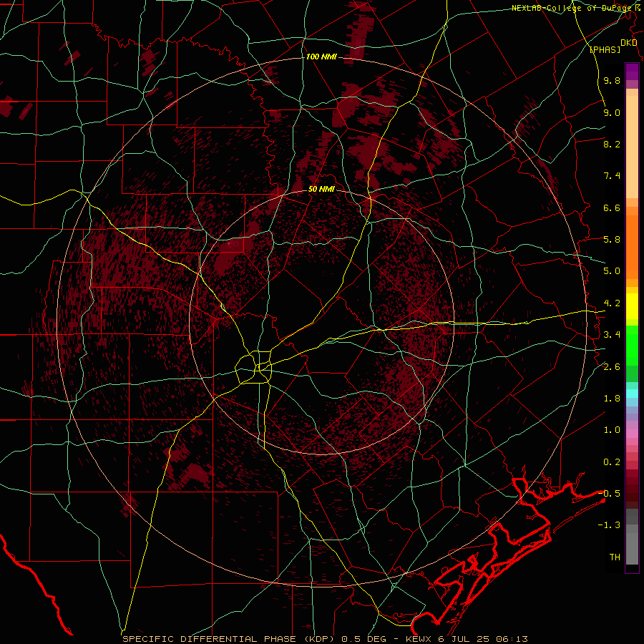Pick the gray segment of the color scale
This screenshot has width=644, height=644.
[x=632, y=537]
